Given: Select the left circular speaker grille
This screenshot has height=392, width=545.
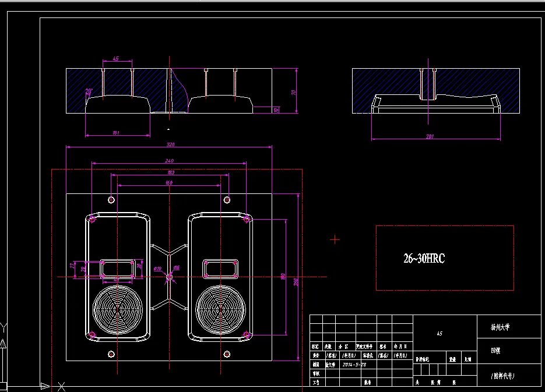Looking at the screenshot, I should (x=118, y=310).
